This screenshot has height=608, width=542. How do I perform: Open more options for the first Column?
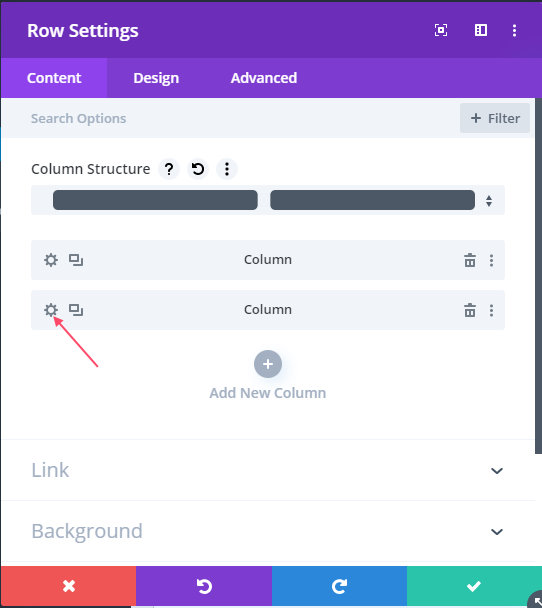[491, 260]
